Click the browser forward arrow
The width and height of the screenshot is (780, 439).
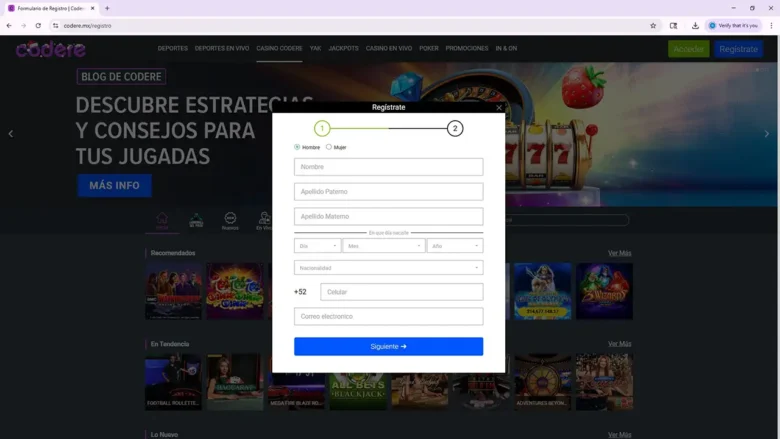click(23, 26)
